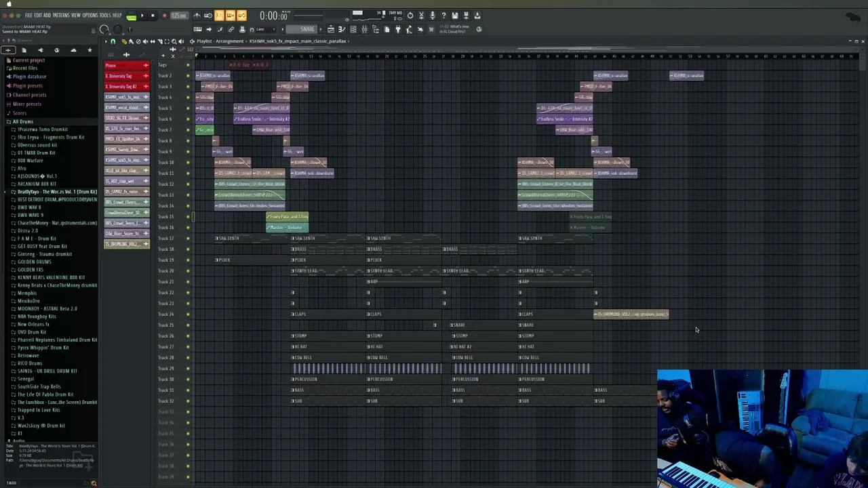
Task: Open the playlist options menu arrow
Action: click(x=106, y=41)
